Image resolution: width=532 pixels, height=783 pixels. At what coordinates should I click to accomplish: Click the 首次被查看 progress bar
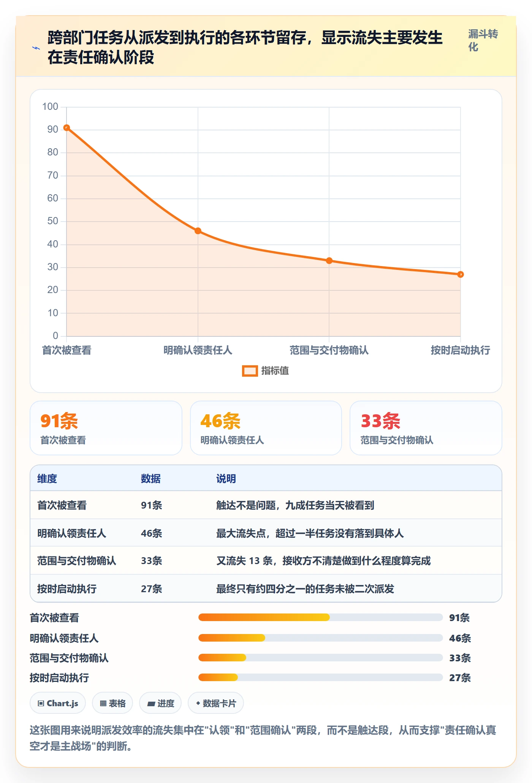pyautogui.click(x=321, y=617)
